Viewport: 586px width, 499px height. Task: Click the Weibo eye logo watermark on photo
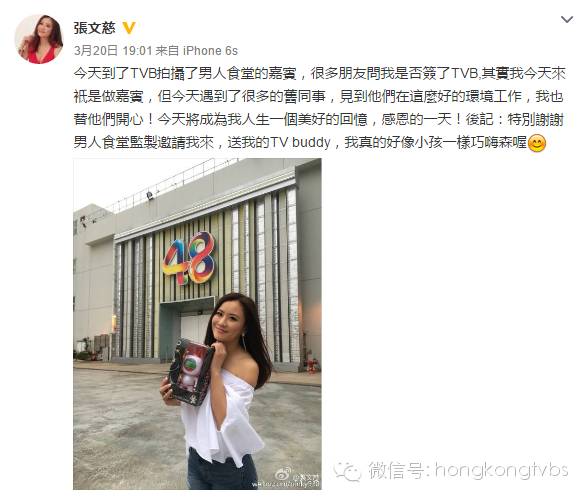tap(283, 474)
